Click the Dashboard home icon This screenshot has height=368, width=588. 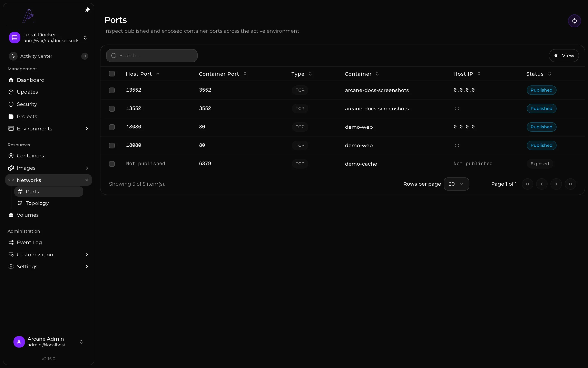coord(11,80)
